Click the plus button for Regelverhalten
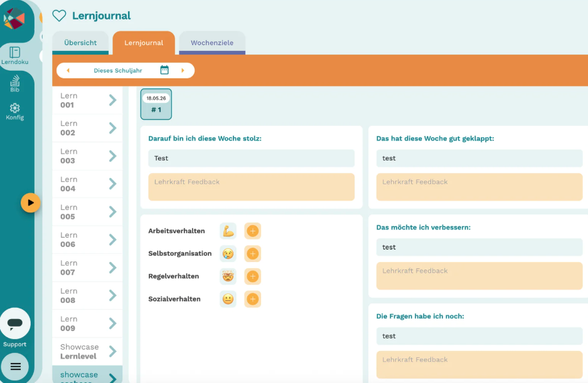This screenshot has width=588, height=383. click(253, 276)
